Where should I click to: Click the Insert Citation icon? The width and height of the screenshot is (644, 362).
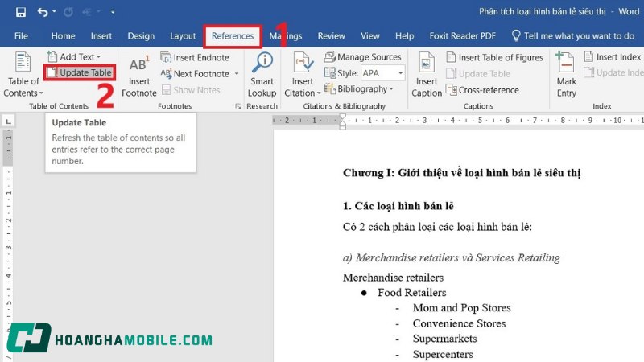(303, 64)
